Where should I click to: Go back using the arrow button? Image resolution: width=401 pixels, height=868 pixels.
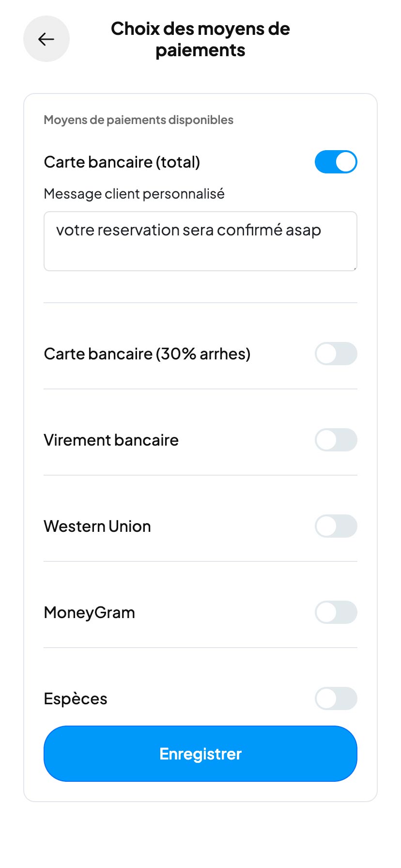pyautogui.click(x=46, y=39)
